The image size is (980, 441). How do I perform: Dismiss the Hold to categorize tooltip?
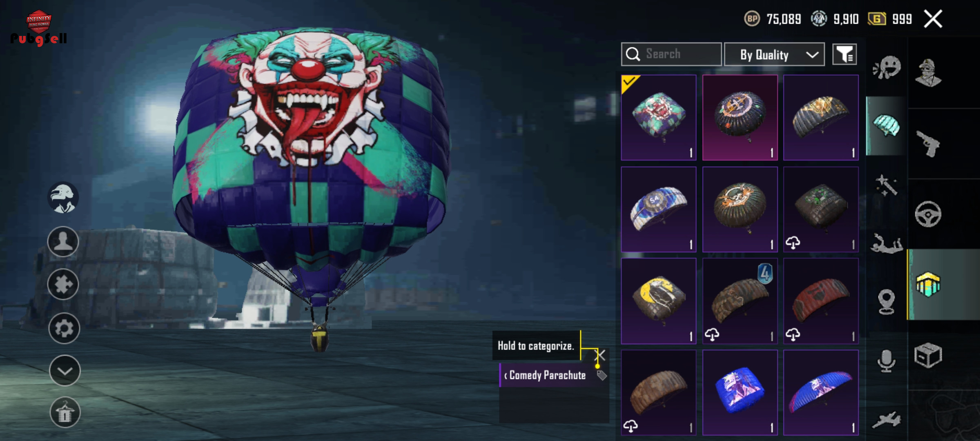click(x=600, y=355)
